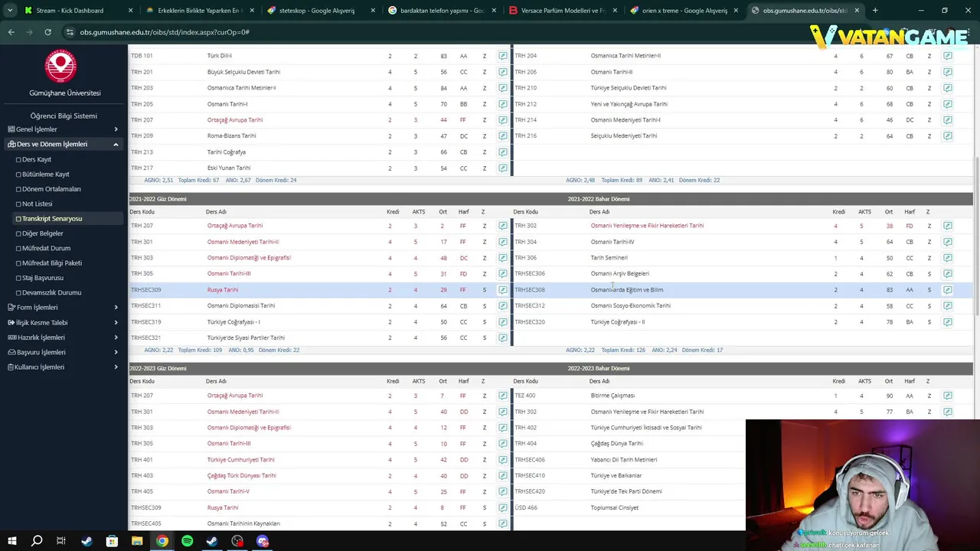Close the Stream - Kick Dashboard tab
980x551 pixels.
(x=130, y=11)
